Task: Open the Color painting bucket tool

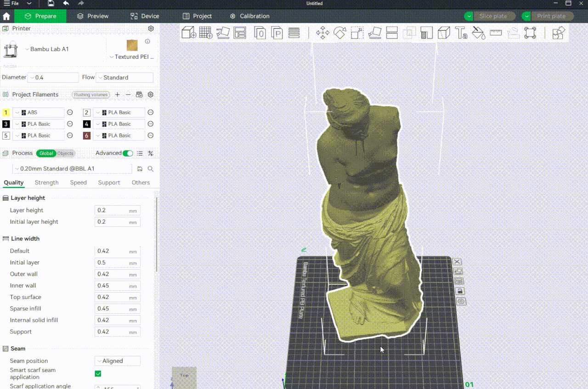Action: [478, 33]
